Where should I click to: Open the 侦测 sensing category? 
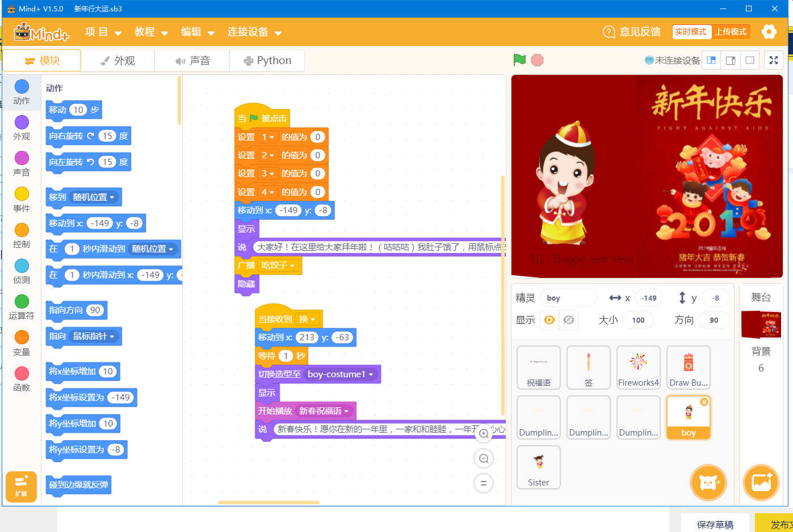[x=22, y=272]
